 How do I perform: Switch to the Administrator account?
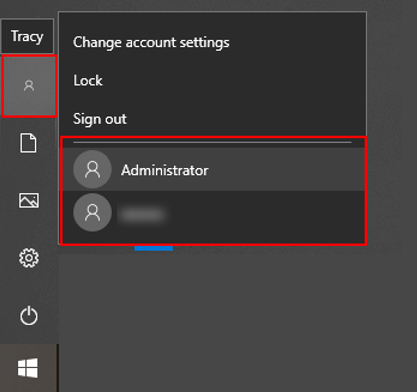click(x=213, y=169)
